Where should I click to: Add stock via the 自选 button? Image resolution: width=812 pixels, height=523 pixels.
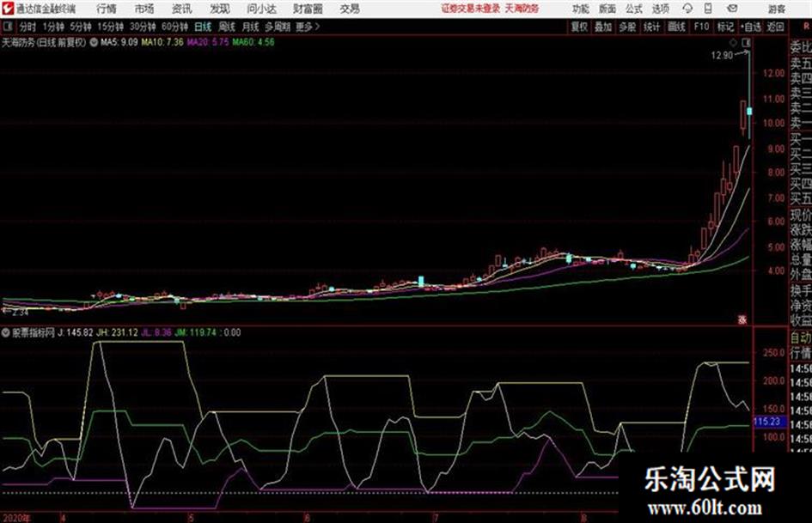(x=751, y=27)
